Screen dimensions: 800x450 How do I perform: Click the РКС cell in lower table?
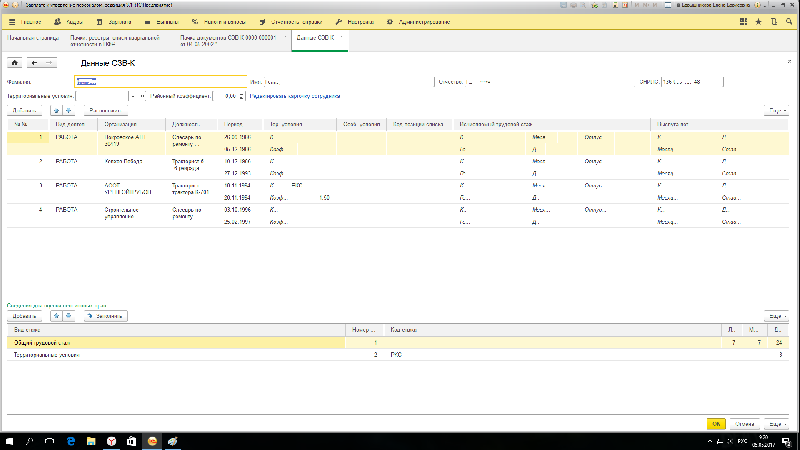point(551,355)
